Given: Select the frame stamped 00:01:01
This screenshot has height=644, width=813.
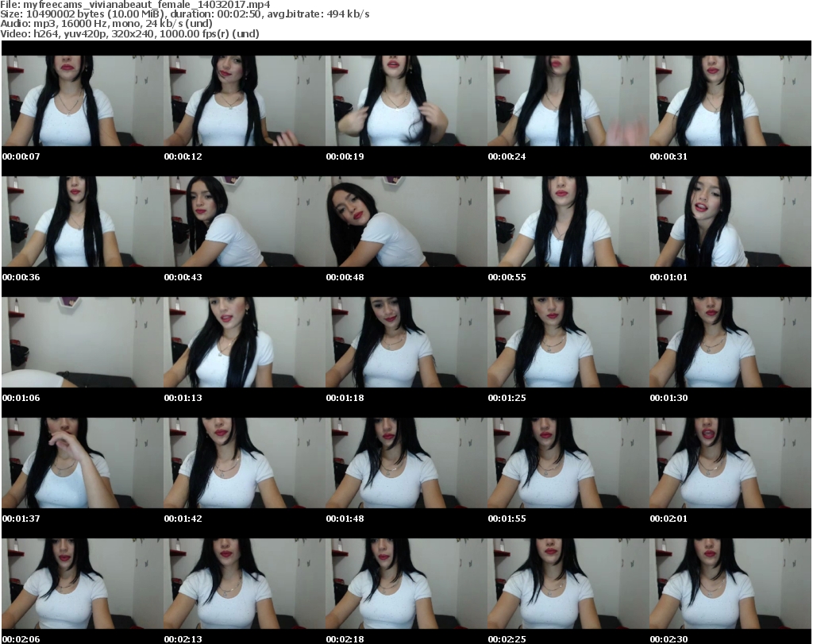Looking at the screenshot, I should coord(730,222).
